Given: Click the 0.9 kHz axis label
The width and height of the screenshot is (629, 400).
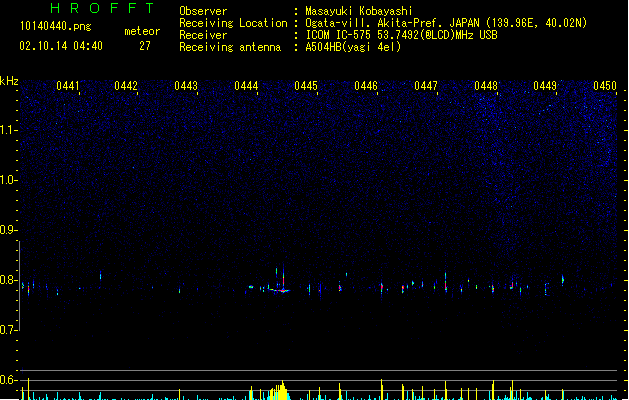Looking at the screenshot, I should click(x=8, y=230).
